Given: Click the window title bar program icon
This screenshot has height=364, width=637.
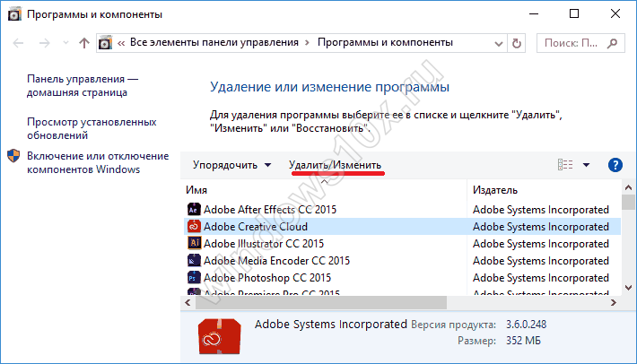Looking at the screenshot, I should tap(14, 14).
